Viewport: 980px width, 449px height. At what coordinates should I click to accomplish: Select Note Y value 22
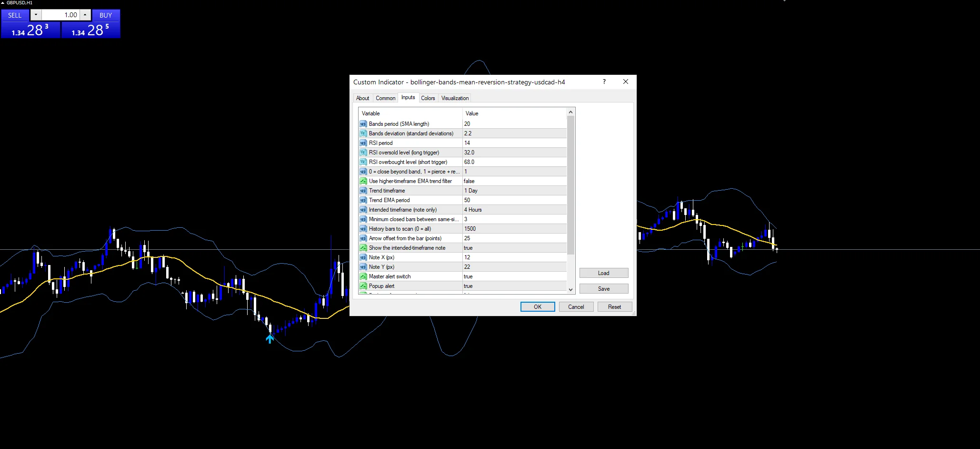(514, 267)
